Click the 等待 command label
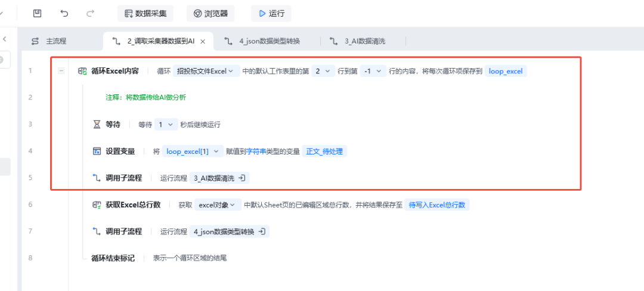Image resolution: width=644 pixels, height=291 pixels. [113, 125]
